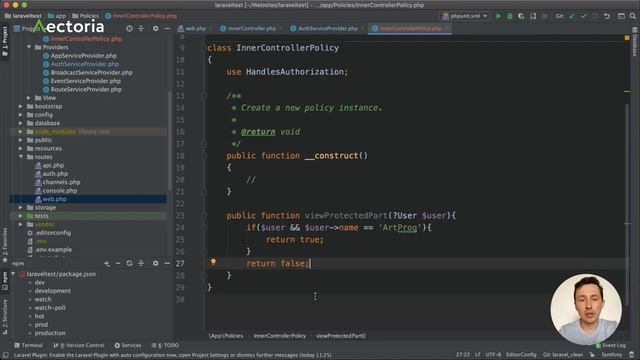The height and width of the screenshot is (360, 640).
Task: Toggle the npm side tool window tab
Action: pos(5,281)
